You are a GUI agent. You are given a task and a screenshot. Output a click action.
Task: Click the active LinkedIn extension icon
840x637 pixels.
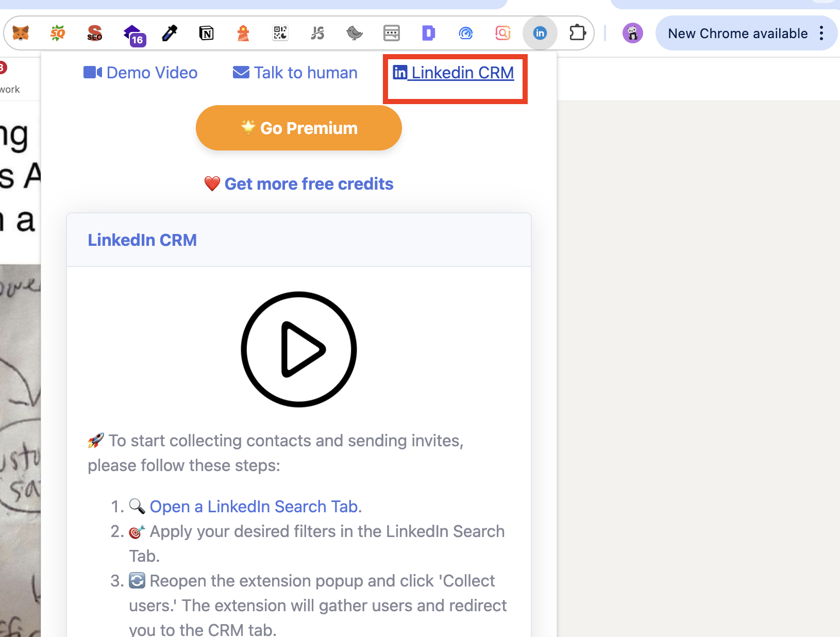coord(540,33)
